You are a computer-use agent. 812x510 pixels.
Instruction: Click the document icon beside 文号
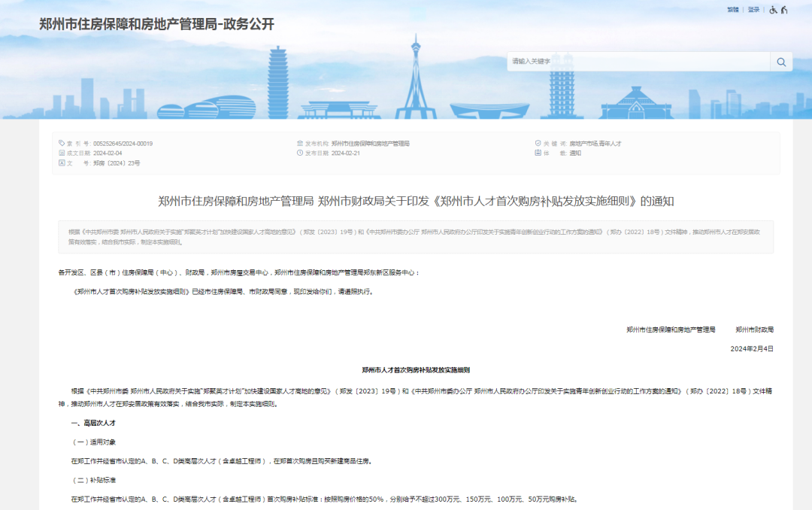[x=62, y=162]
